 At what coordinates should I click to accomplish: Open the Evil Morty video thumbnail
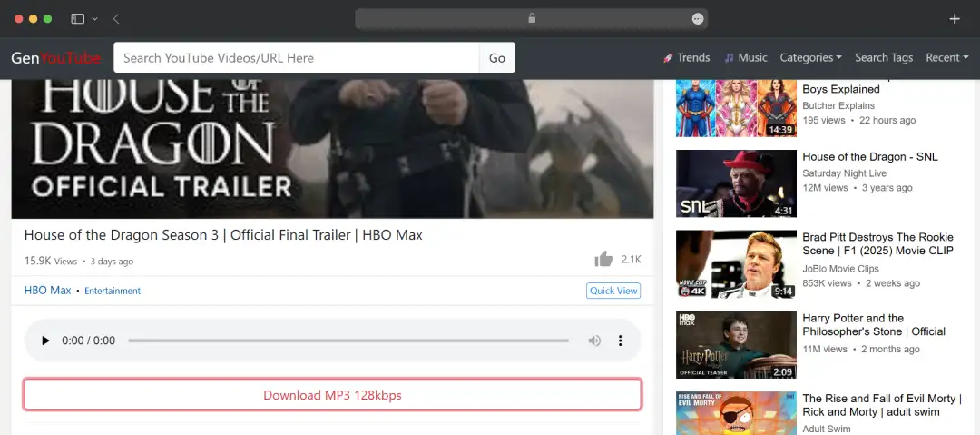click(x=736, y=413)
